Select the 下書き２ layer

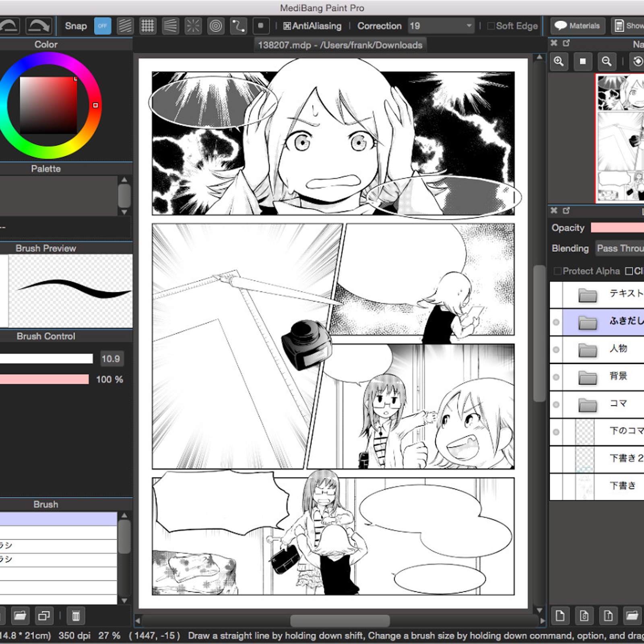pyautogui.click(x=597, y=459)
